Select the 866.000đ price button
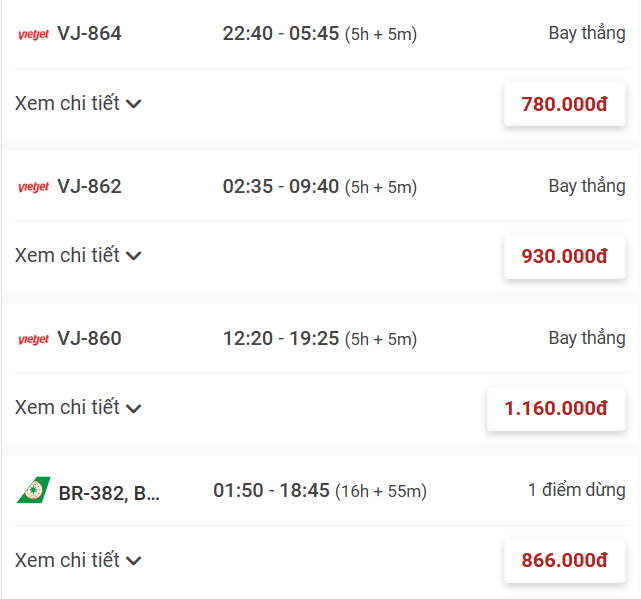The image size is (641, 599). (564, 560)
